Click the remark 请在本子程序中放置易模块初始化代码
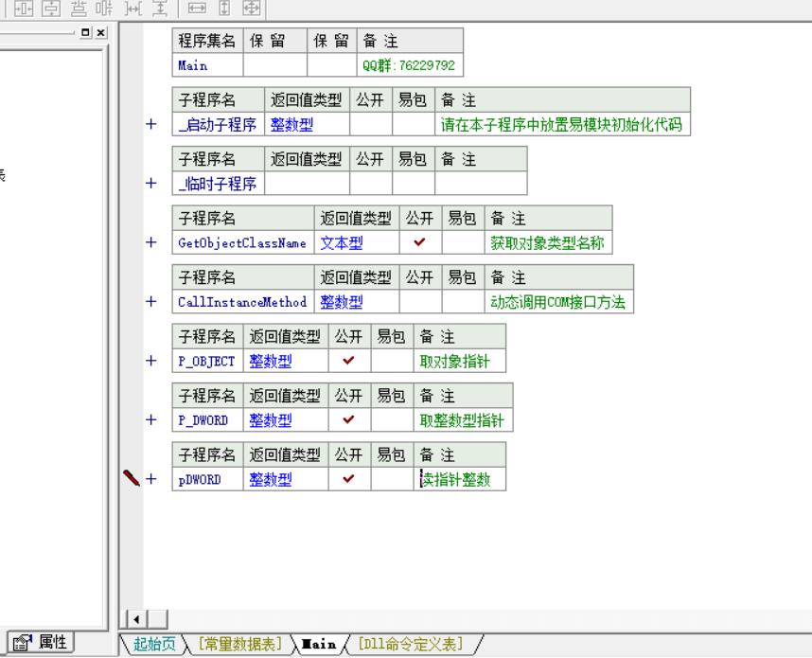 (x=562, y=124)
